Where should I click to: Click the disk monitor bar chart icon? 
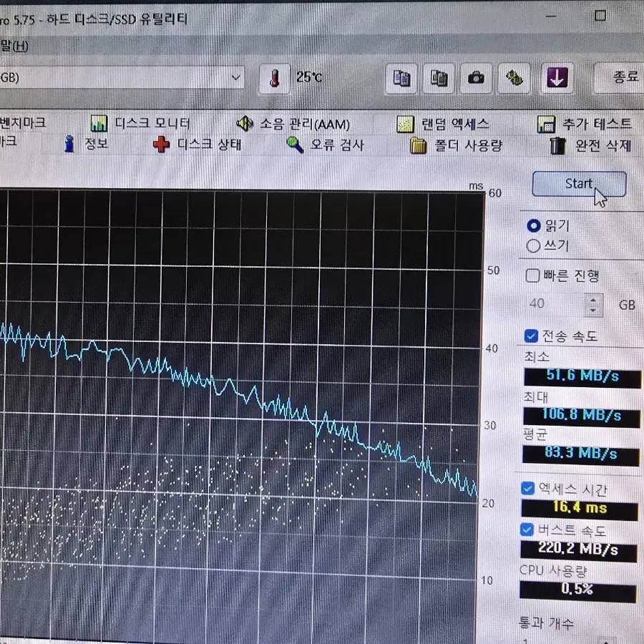coord(99,123)
